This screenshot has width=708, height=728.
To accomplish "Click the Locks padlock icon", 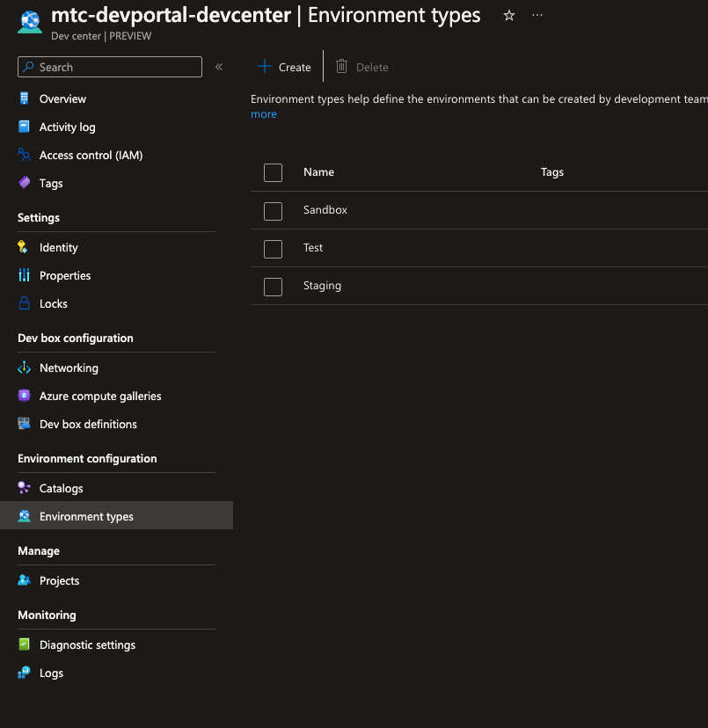I will click(24, 303).
